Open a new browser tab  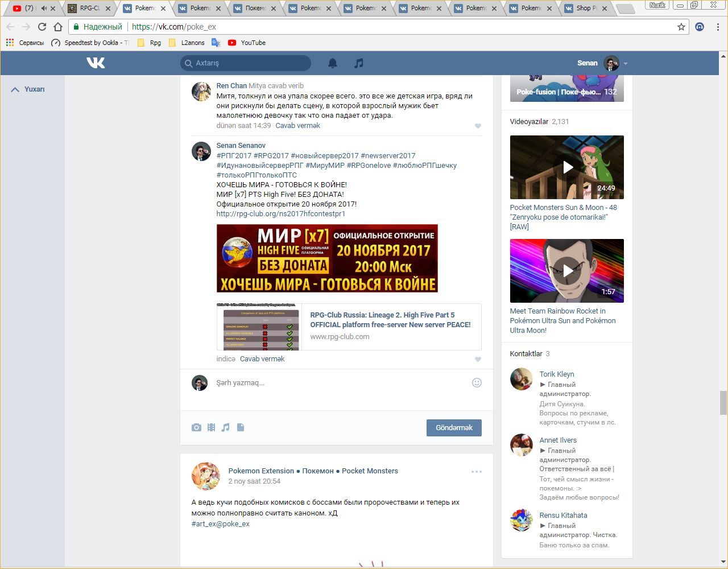point(625,9)
